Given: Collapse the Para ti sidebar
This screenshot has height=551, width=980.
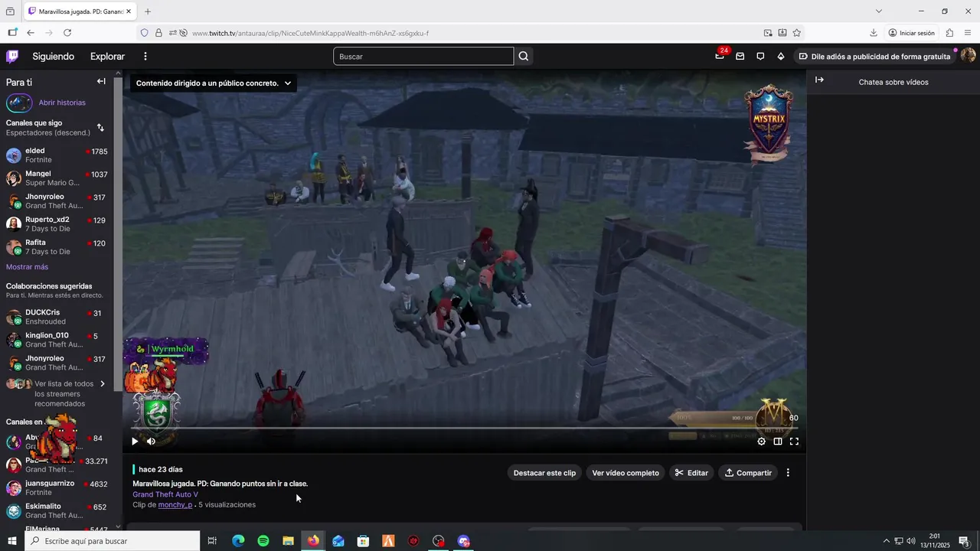Looking at the screenshot, I should [x=101, y=81].
